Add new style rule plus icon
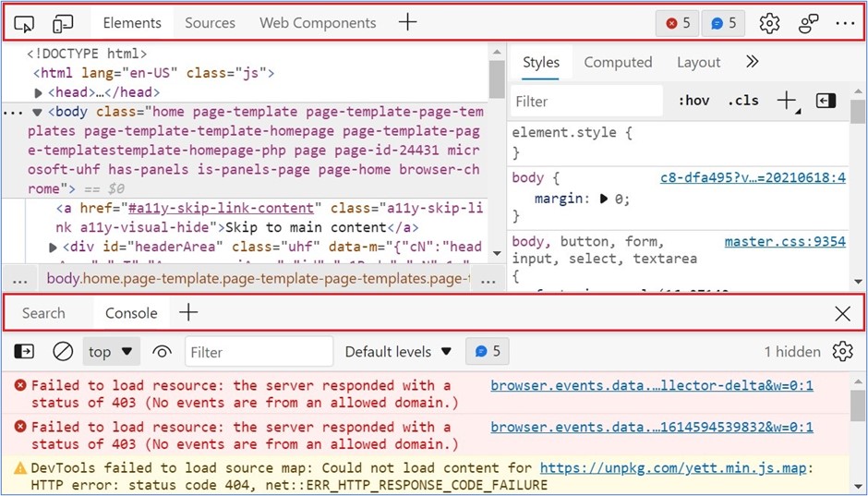Image resolution: width=868 pixels, height=496 pixels. [786, 101]
